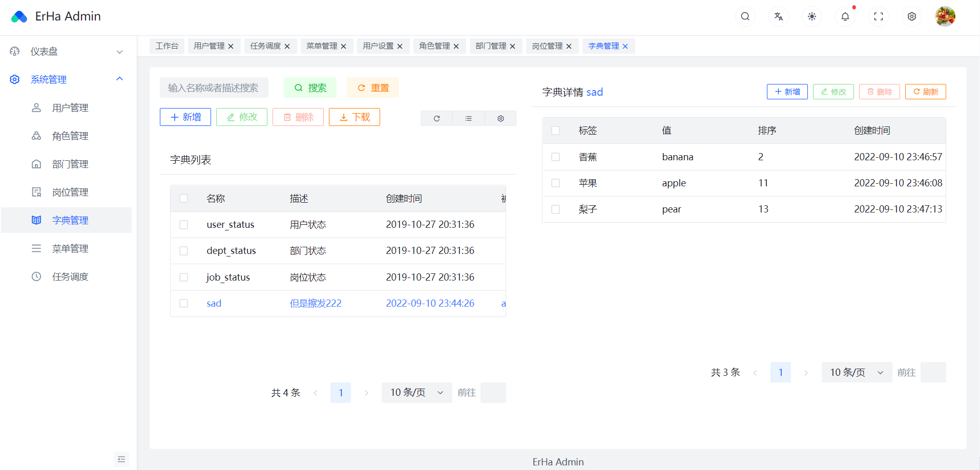Click the 下载 button
Image resolution: width=980 pixels, height=470 pixels.
click(355, 117)
